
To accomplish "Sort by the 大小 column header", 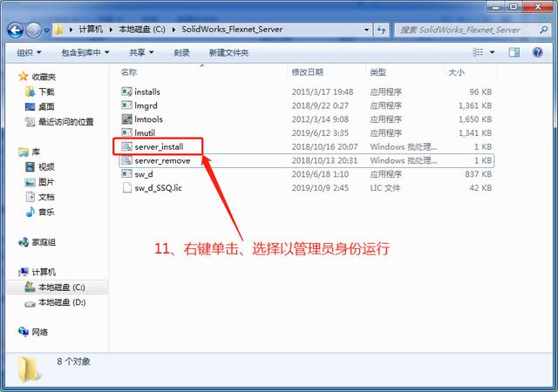I will (x=456, y=72).
